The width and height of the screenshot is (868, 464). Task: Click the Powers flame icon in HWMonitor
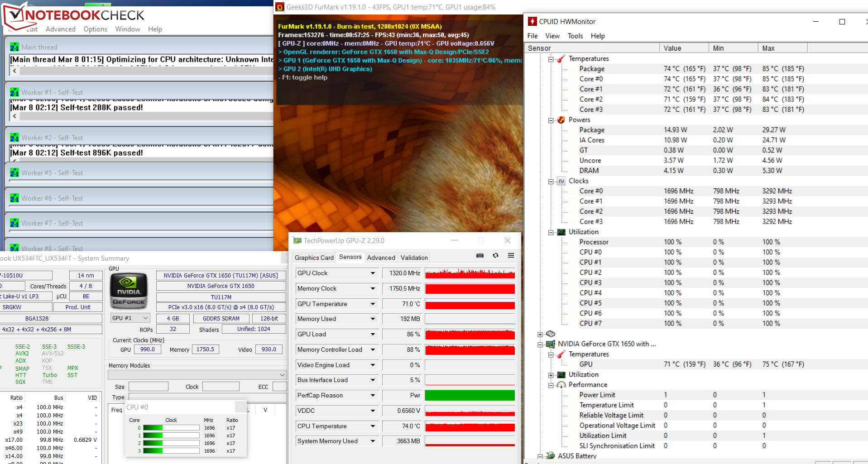561,120
